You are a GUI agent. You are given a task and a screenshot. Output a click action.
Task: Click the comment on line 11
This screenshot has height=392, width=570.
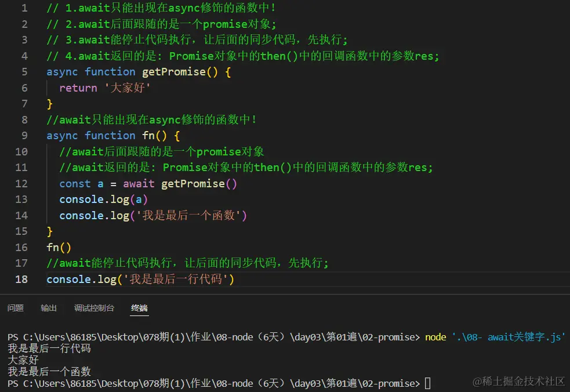[246, 168]
